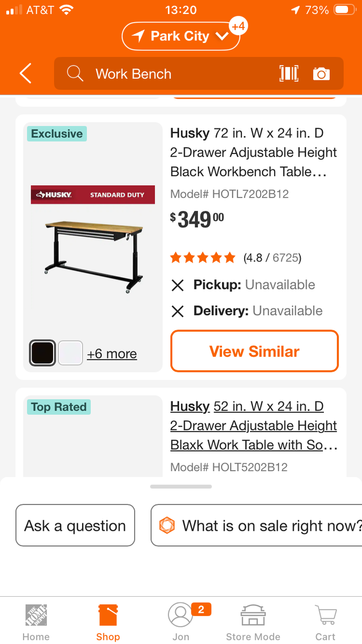362x644 pixels.
Task: Tap the back arrow icon
Action: tap(25, 74)
